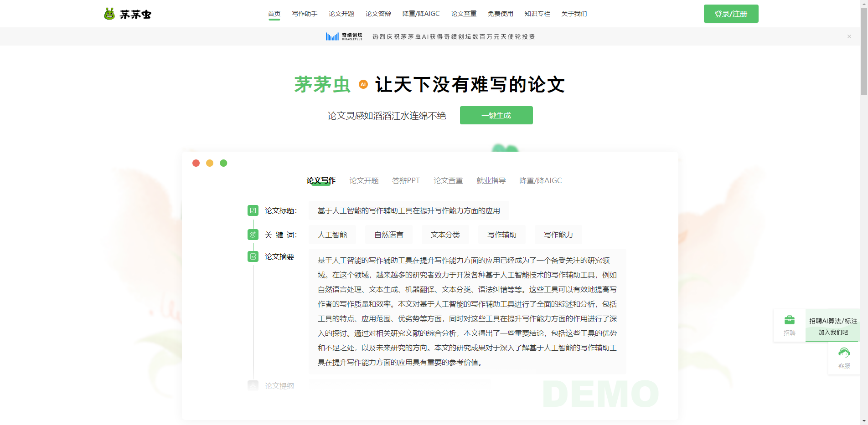Click the 关键词 green target icon
The height and width of the screenshot is (425, 868).
(253, 235)
